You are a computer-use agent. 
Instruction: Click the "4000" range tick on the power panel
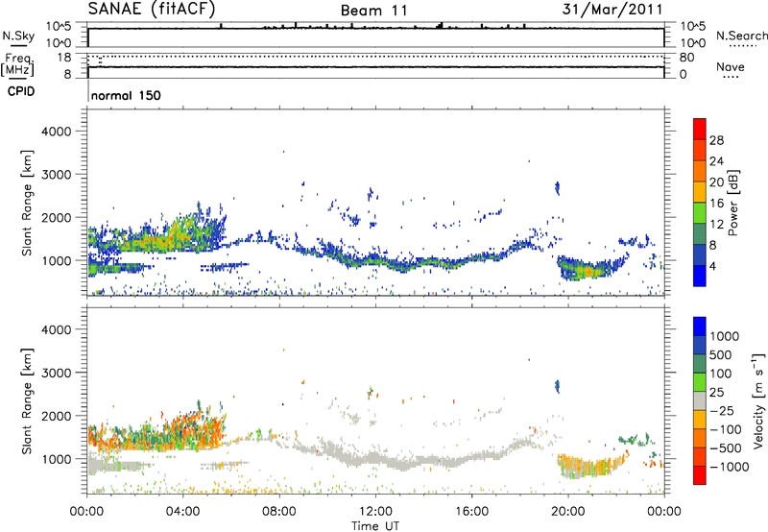[x=57, y=132]
